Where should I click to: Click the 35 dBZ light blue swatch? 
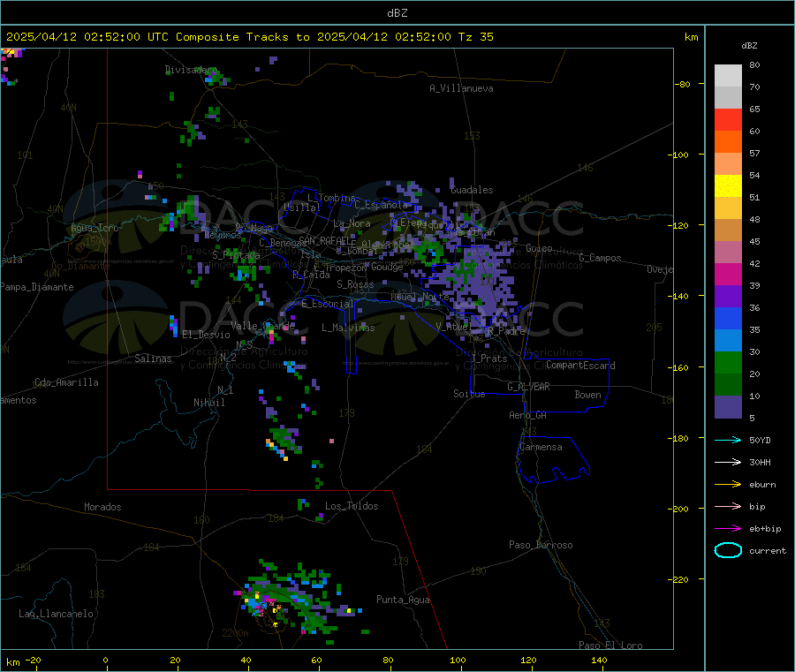[728, 340]
